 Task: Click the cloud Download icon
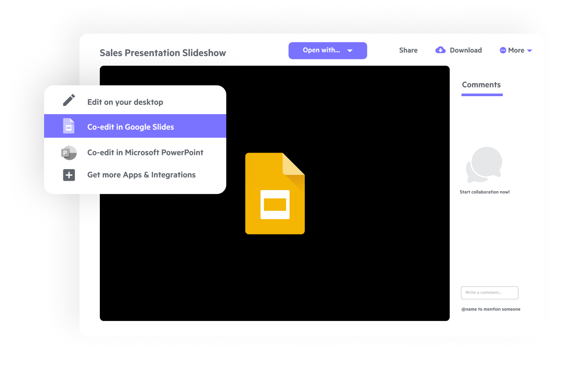(440, 50)
